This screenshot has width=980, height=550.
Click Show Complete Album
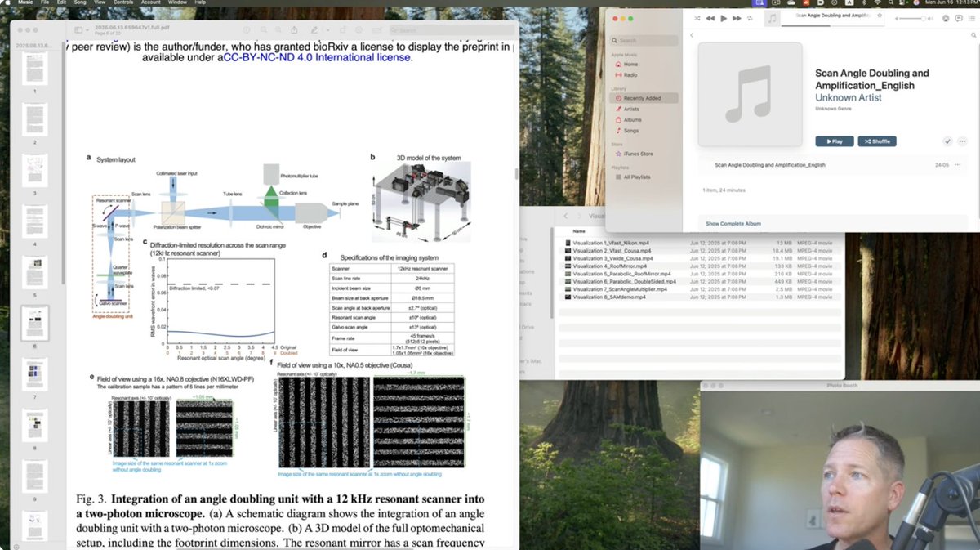[x=733, y=223]
